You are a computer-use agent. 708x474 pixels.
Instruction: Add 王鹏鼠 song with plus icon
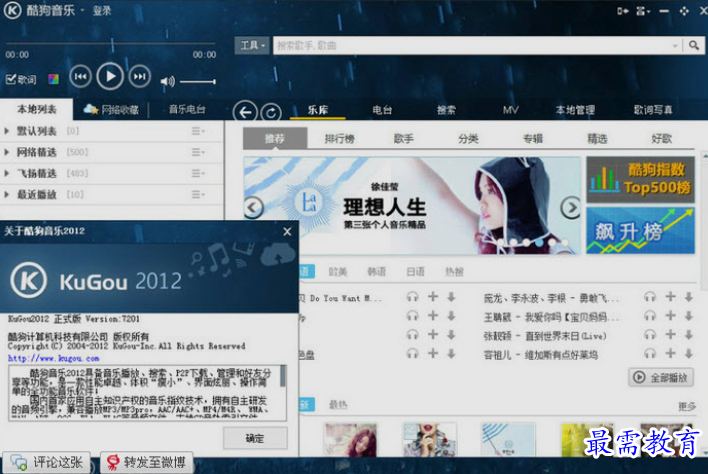click(x=671, y=316)
